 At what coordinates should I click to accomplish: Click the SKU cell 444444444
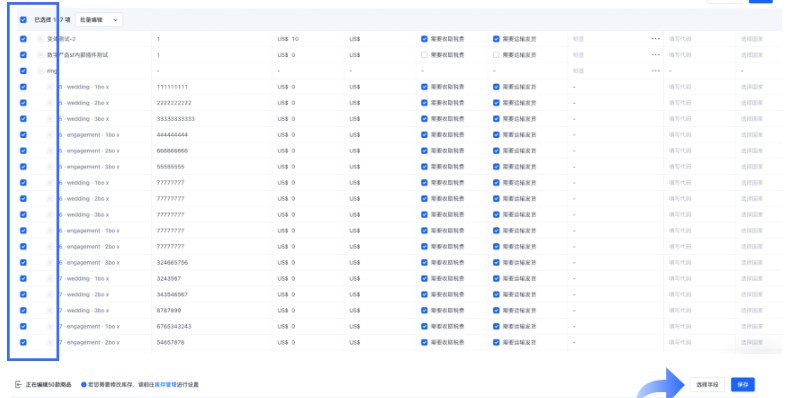(172, 135)
